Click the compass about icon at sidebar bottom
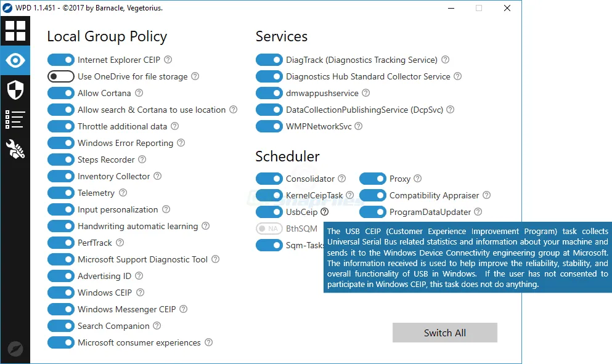612x364 pixels. click(x=15, y=349)
